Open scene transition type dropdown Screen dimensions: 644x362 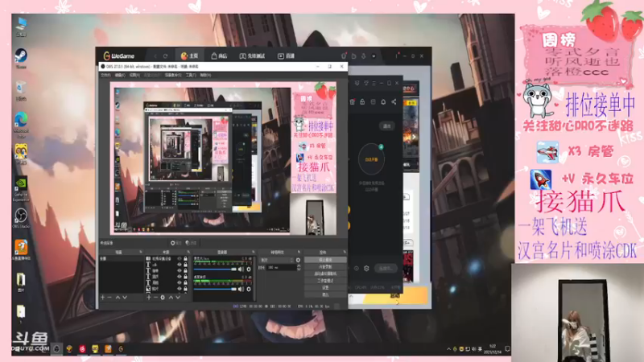277,260
